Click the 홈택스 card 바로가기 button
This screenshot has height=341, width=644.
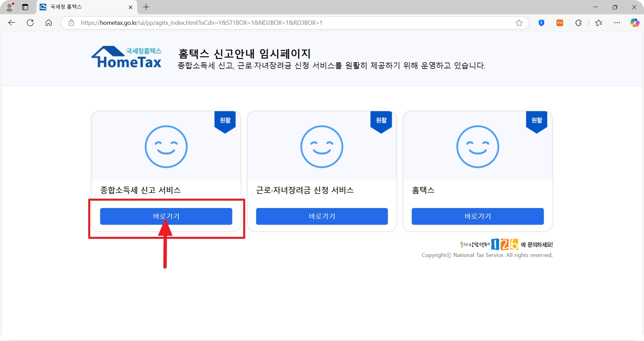[x=478, y=216]
